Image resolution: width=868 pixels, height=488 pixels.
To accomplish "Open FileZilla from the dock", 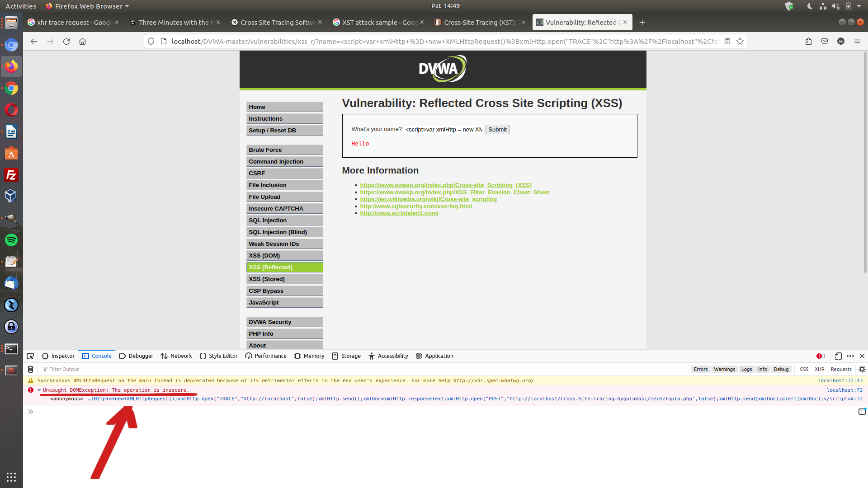I will pyautogui.click(x=11, y=175).
